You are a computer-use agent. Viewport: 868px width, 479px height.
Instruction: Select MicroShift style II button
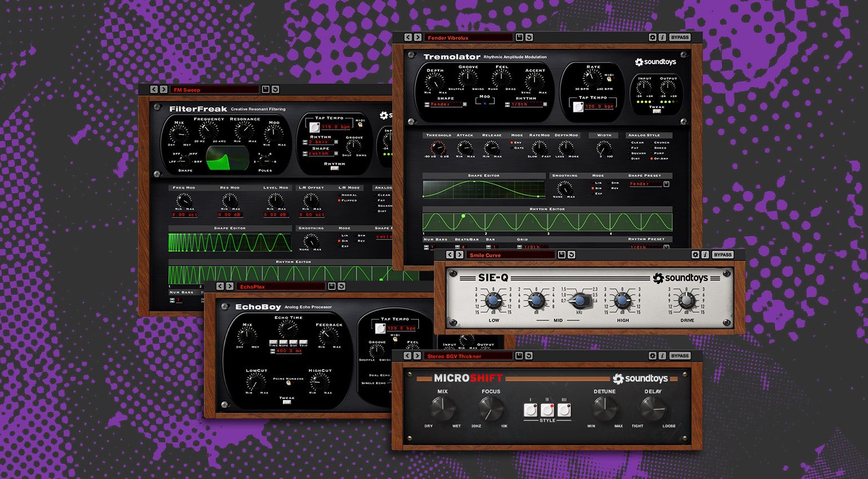pos(547,410)
